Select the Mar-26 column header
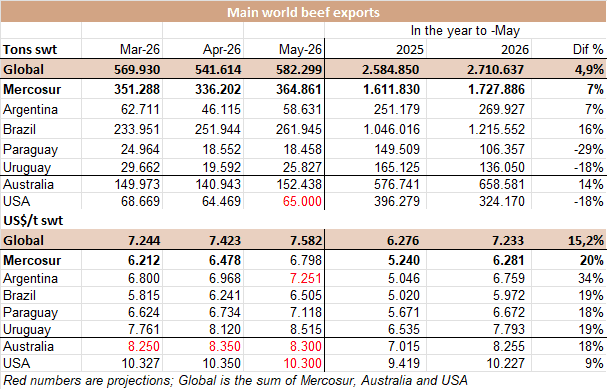The height and width of the screenshot is (389, 607). 140,49
